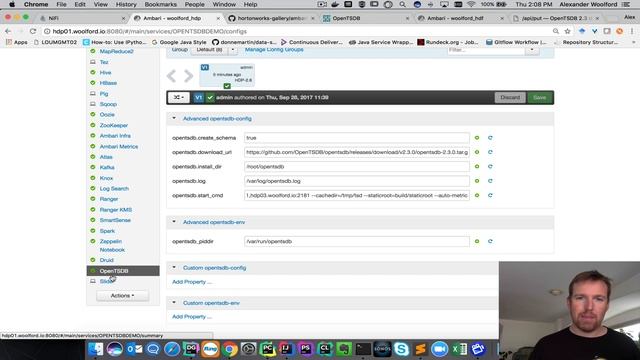
Task: Go to next config version arrow
Action: [x=188, y=76]
